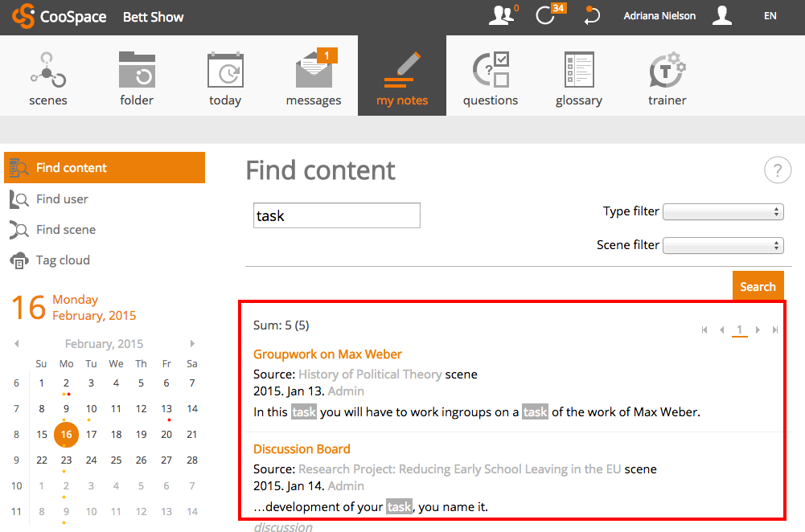Open Groupwork on Max Weber result
Viewport: 805px width, 532px height.
pos(327,354)
